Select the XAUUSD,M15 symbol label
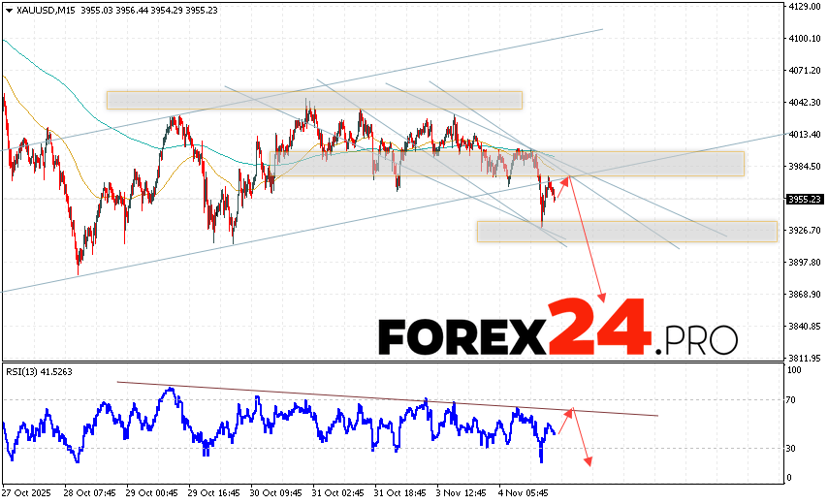This screenshot has height=504, width=828. tap(47, 10)
